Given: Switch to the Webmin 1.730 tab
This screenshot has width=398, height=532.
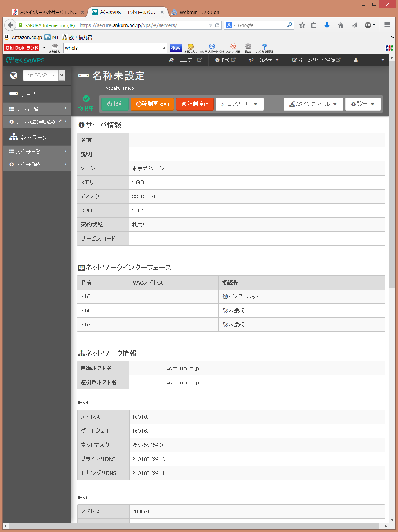Looking at the screenshot, I should tap(199, 12).
